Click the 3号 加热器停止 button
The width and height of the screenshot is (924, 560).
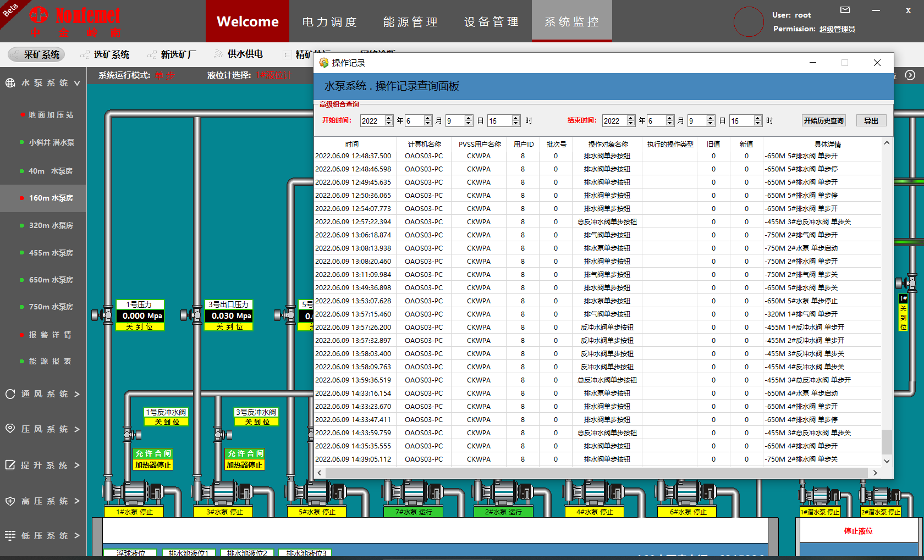click(245, 465)
